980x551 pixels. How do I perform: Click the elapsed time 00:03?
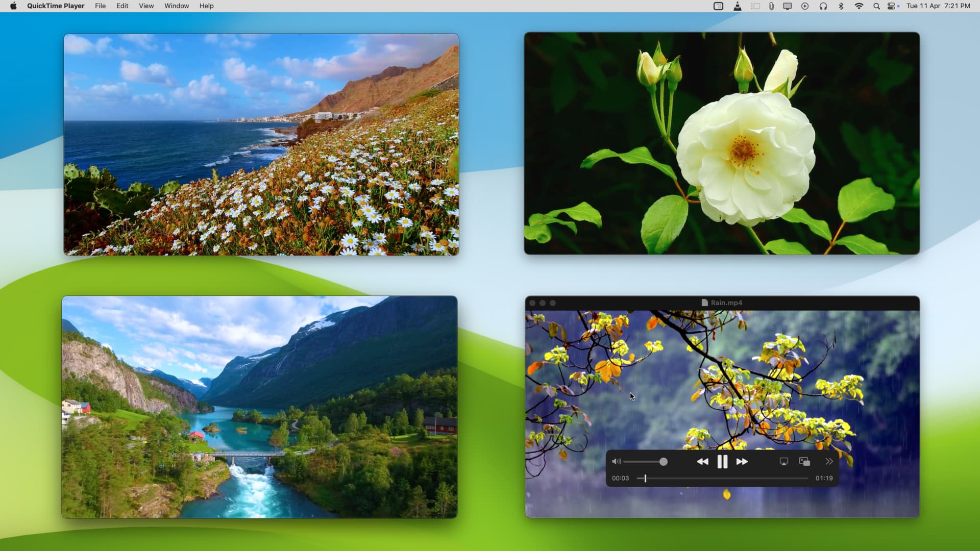[x=620, y=479]
